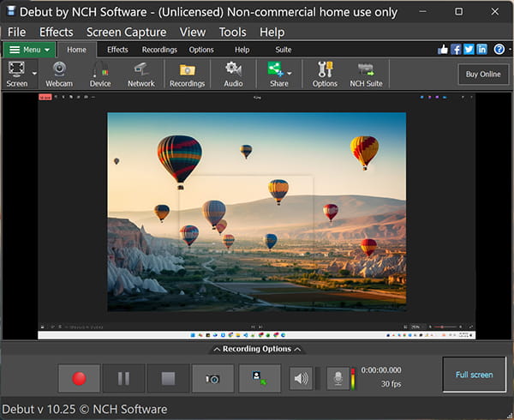Open the Facebook share icon

click(x=456, y=50)
